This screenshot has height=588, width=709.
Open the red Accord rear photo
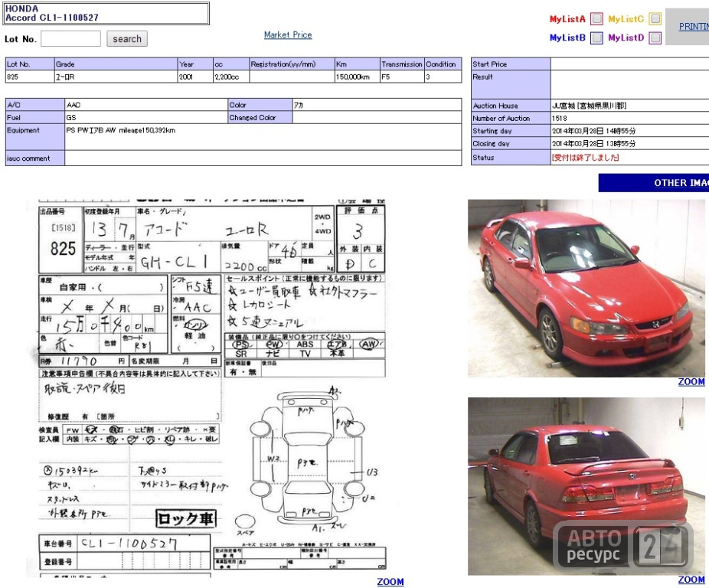(586, 486)
